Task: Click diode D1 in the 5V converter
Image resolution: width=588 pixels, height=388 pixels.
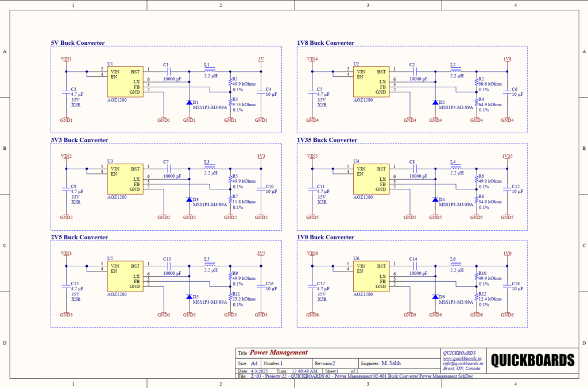Action: [189, 102]
